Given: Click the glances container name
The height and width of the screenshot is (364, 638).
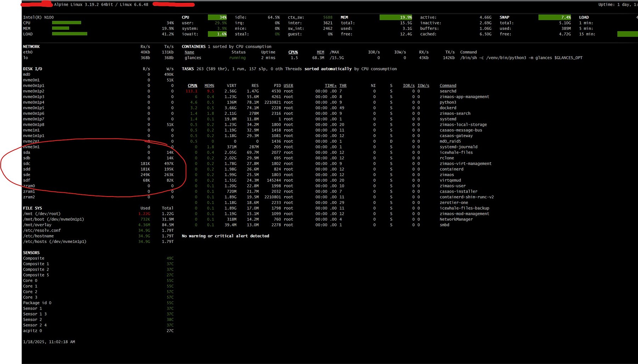Looking at the screenshot, I should tap(193, 58).
